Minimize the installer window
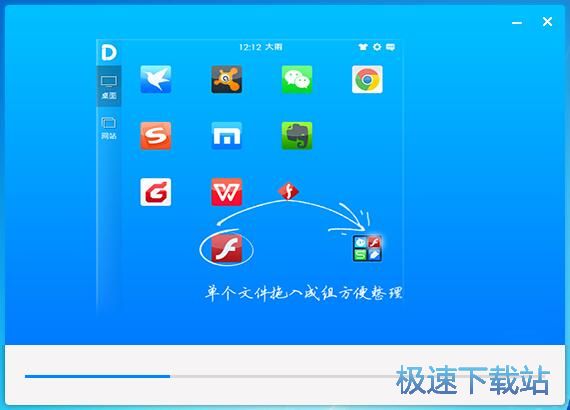The height and width of the screenshot is (410, 570). 517,23
